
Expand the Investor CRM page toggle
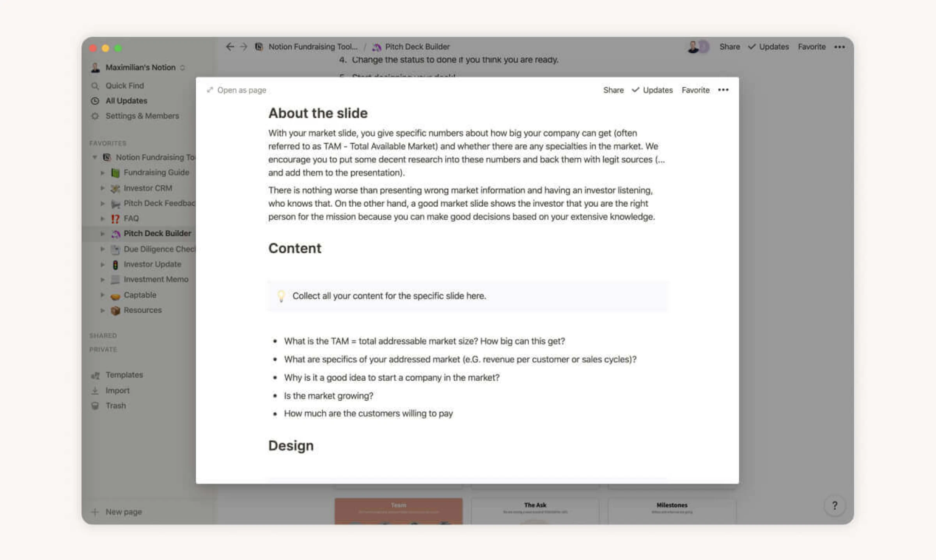tap(103, 188)
